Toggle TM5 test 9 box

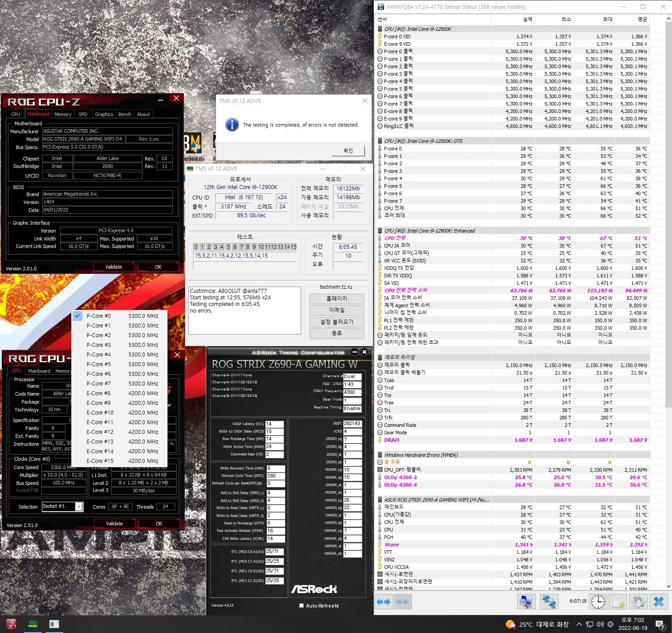tap(254, 247)
